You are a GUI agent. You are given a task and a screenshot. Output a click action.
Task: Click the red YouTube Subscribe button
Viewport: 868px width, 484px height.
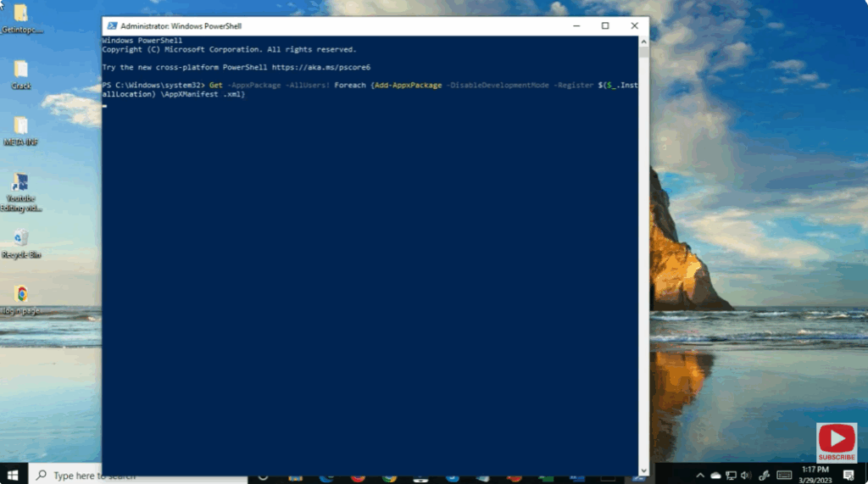click(x=837, y=442)
